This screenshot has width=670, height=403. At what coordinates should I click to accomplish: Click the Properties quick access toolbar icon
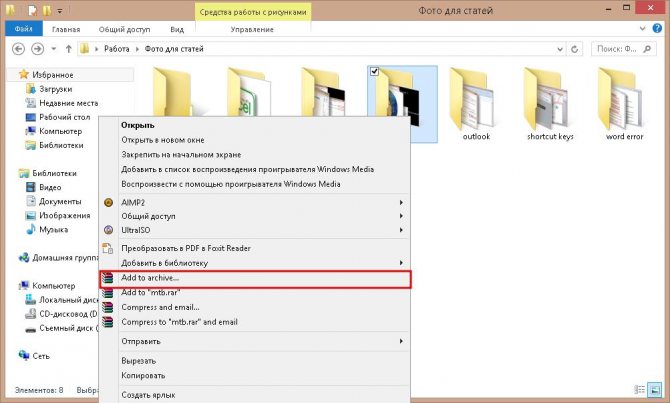[32, 10]
